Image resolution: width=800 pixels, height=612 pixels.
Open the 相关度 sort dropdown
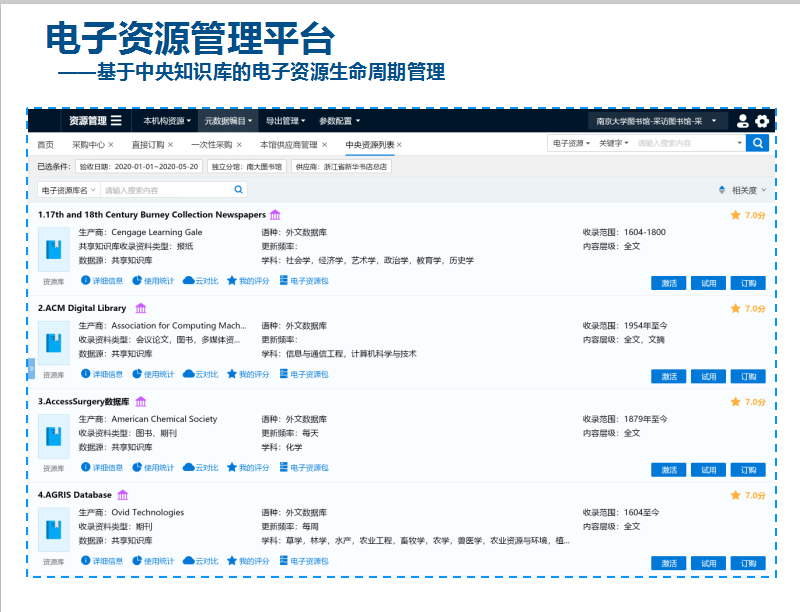[x=749, y=190]
